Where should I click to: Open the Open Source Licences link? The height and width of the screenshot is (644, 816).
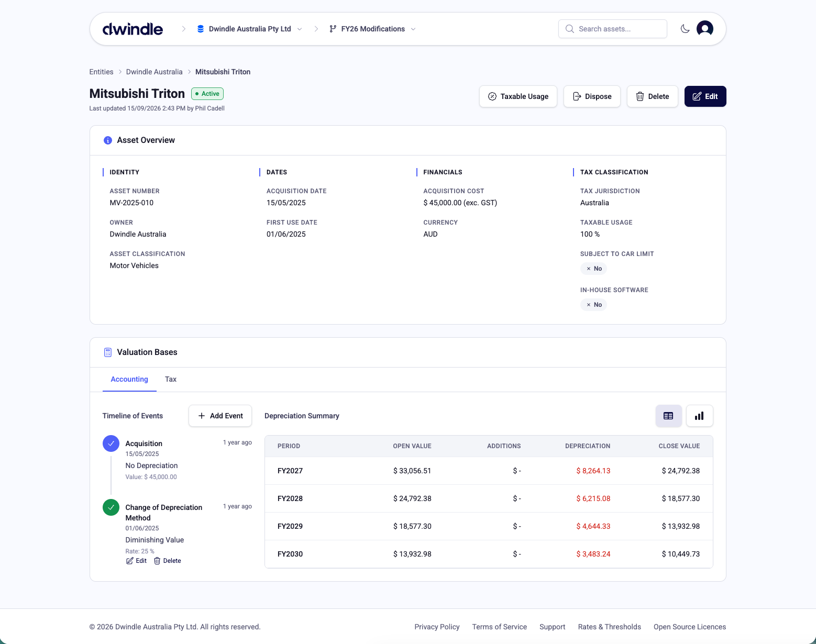(x=690, y=627)
